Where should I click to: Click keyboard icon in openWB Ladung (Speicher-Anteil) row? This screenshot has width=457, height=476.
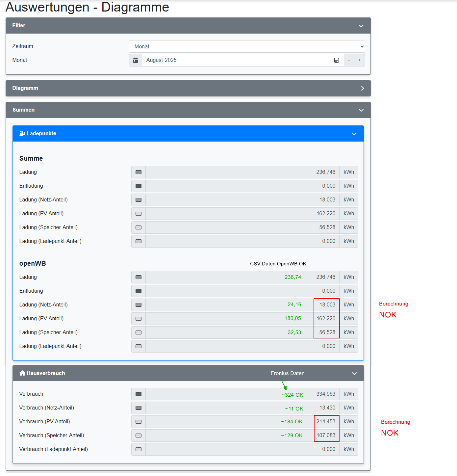[x=139, y=332]
